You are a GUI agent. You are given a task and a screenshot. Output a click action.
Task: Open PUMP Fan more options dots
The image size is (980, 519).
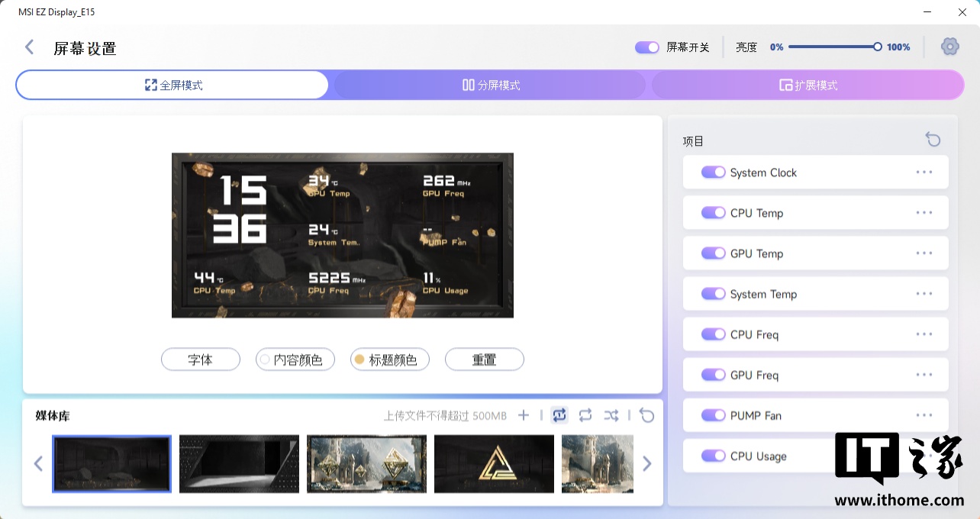[x=924, y=415]
